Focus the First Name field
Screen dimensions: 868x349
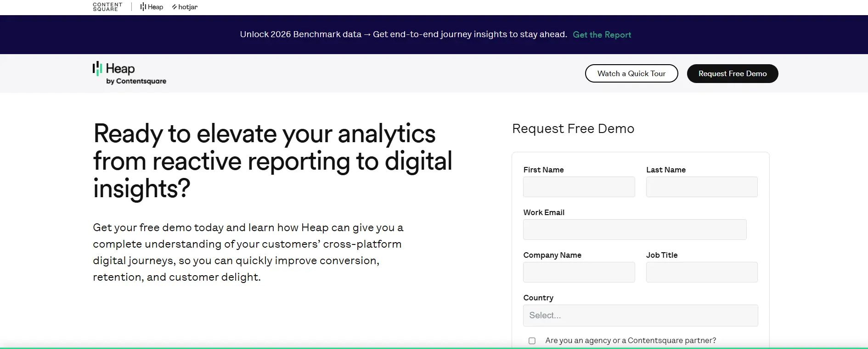click(x=579, y=187)
